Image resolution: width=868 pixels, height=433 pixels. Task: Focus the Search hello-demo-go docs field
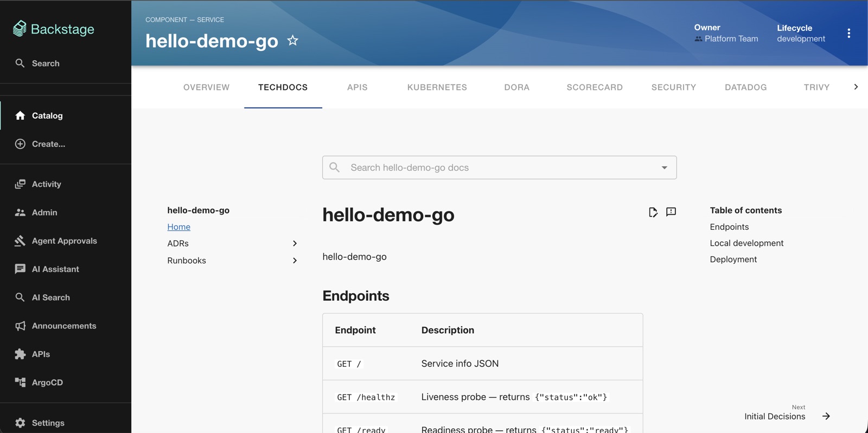(499, 167)
